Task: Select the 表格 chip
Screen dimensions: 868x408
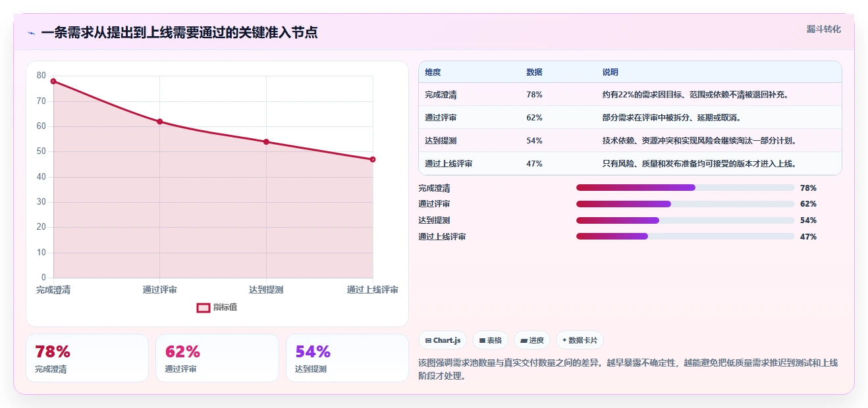Action: (x=491, y=340)
